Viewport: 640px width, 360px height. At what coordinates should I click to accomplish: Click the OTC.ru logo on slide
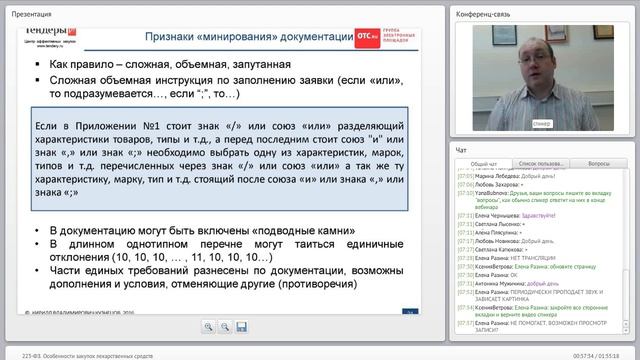[x=367, y=37]
